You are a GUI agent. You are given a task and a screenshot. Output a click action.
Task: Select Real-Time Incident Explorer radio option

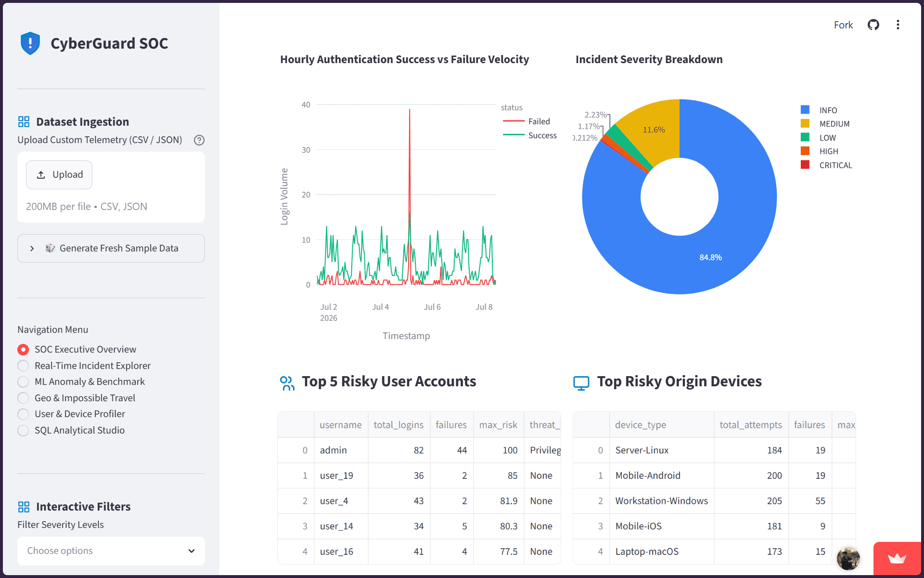pyautogui.click(x=23, y=366)
